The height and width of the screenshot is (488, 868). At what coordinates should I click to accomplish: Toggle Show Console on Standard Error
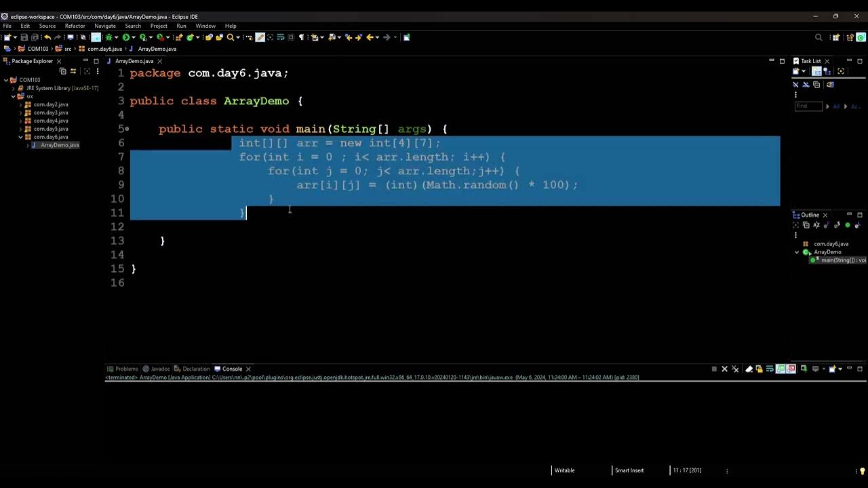pos(791,369)
